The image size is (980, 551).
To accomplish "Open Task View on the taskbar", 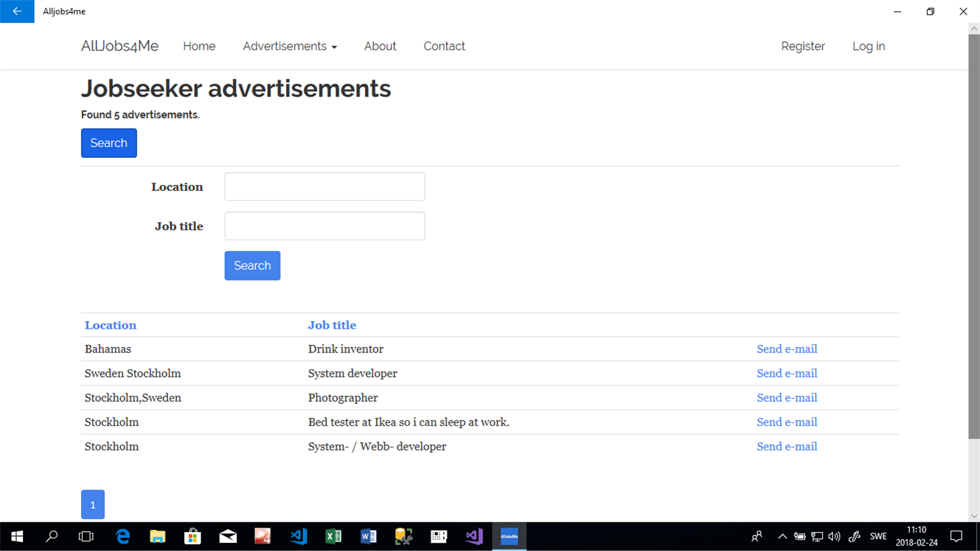I will pos(86,537).
